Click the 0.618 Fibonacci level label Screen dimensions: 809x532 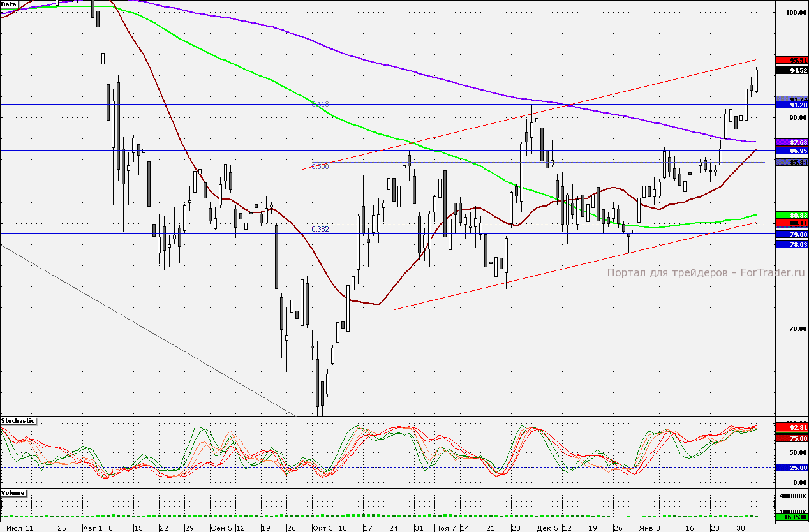click(x=320, y=103)
